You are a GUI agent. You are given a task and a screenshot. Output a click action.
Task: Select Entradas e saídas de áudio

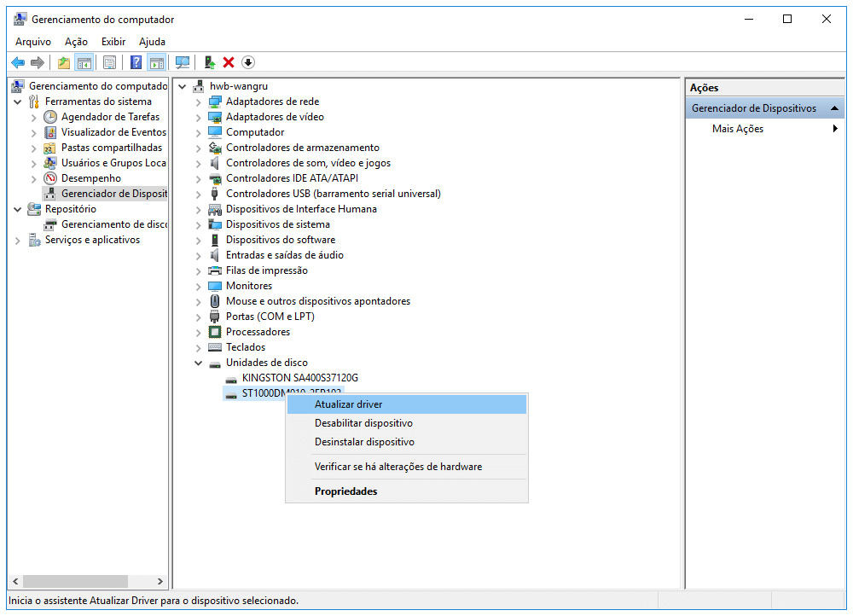click(x=285, y=254)
